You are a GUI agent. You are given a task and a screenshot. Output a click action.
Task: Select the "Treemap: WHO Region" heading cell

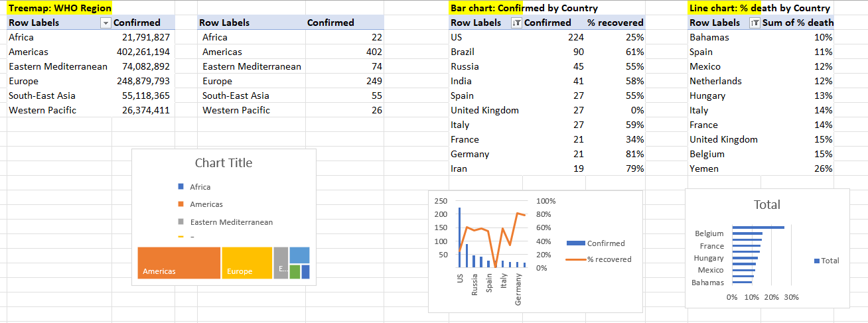tap(60, 8)
